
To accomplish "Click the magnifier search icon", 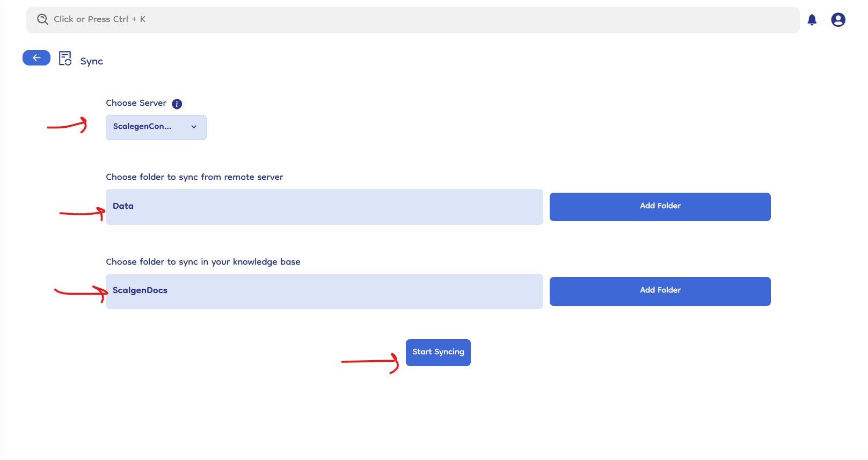I will 42,19.
